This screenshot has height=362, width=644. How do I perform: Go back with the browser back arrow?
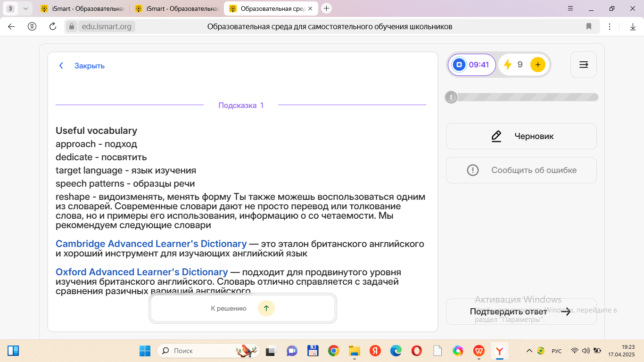pos(11,26)
